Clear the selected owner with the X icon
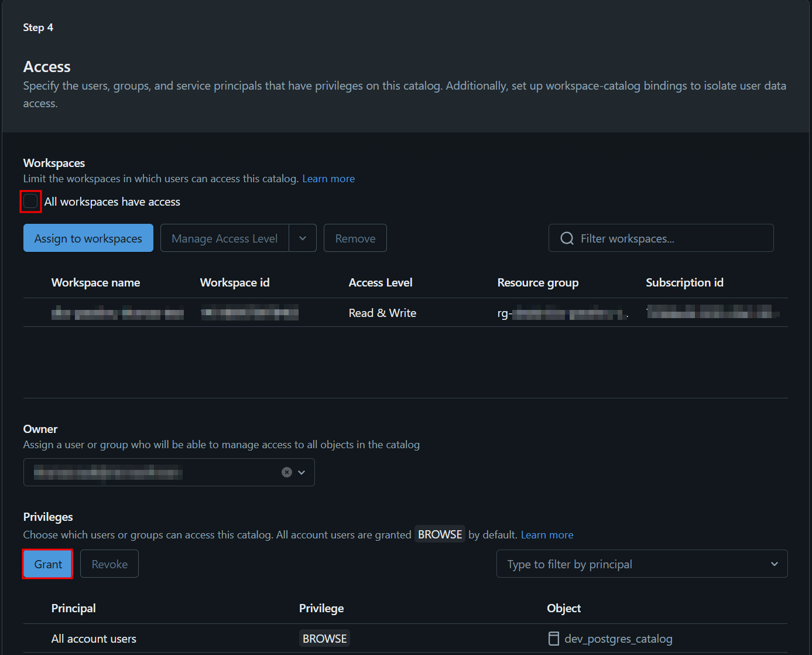Viewport: 812px width, 655px height. 286,472
